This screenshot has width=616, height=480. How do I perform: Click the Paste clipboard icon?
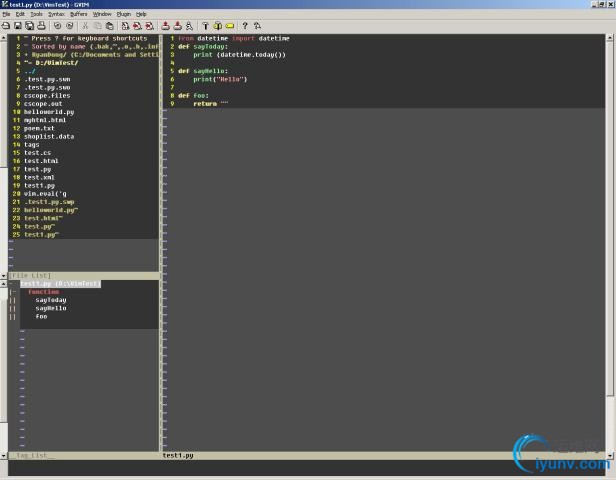coord(109,25)
